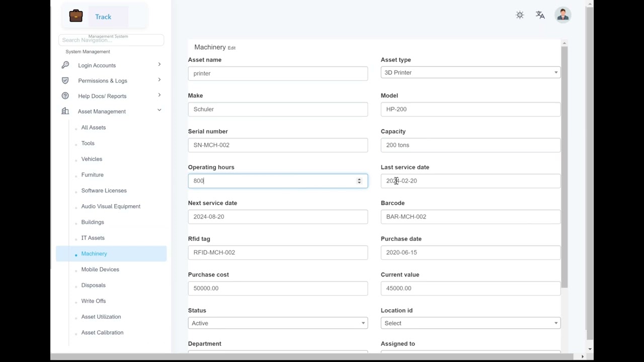Collapse the Asset Management menu chevron
644x362 pixels.
(159, 111)
